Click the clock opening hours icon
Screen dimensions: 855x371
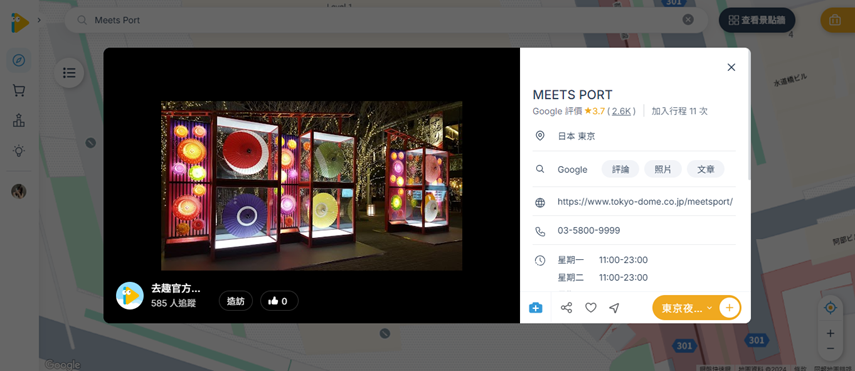pyautogui.click(x=540, y=260)
